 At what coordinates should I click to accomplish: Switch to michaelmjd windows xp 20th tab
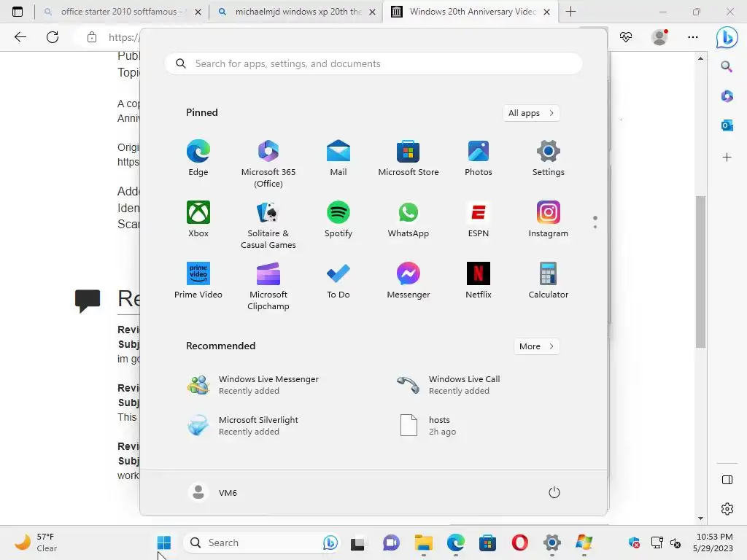pos(295,12)
